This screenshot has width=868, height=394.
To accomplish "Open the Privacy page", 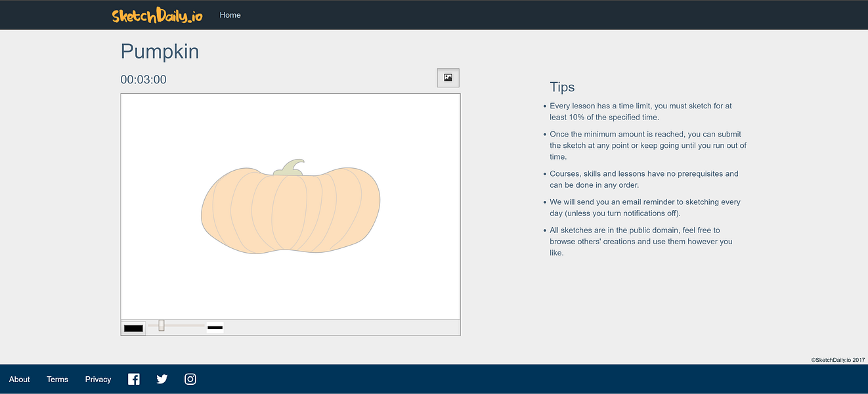I will point(98,379).
